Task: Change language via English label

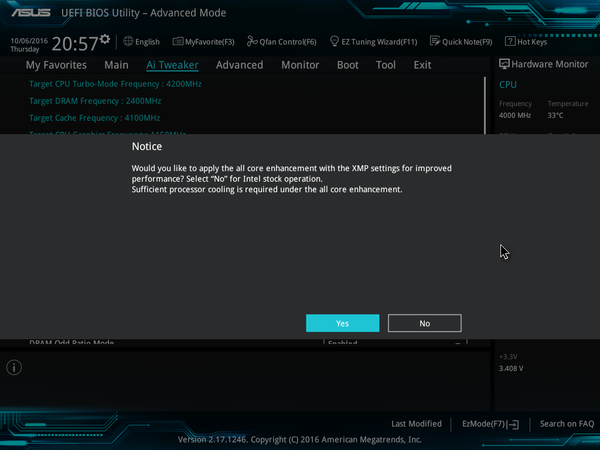Action: click(x=147, y=42)
